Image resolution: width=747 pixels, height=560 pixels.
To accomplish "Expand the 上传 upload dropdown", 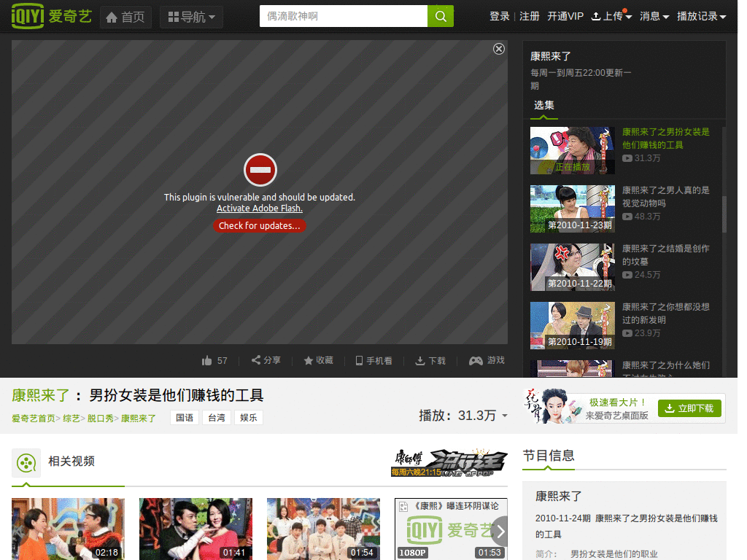I will [x=612, y=16].
